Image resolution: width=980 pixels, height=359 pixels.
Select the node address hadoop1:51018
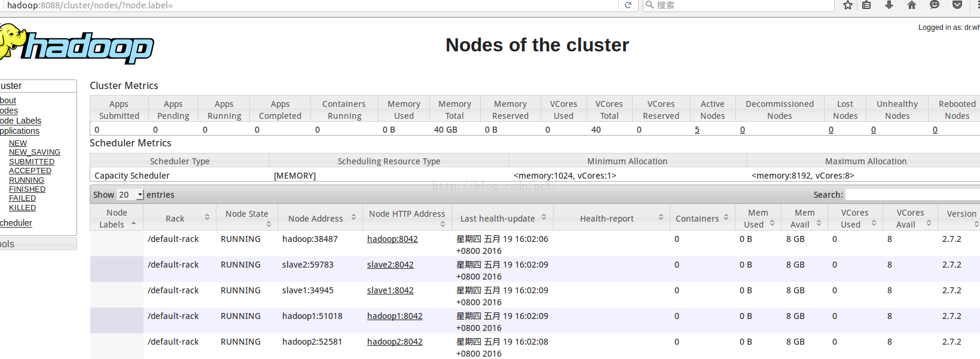(312, 316)
